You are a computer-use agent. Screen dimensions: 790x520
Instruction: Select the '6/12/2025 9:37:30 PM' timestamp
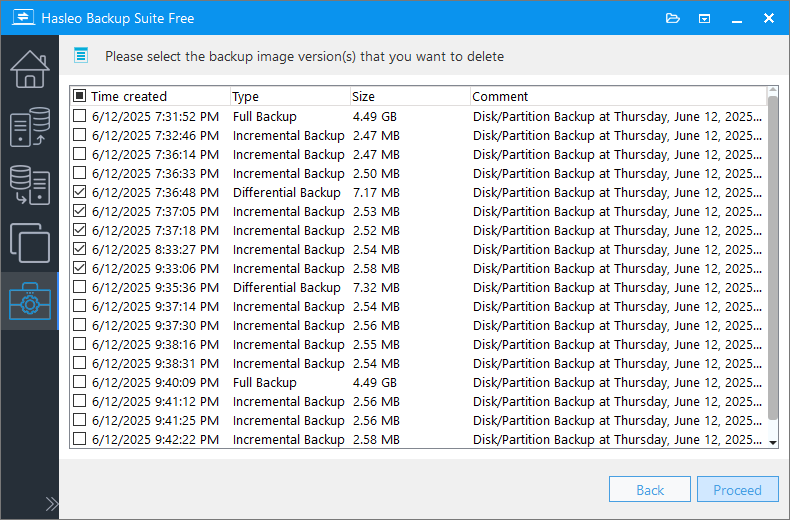tap(155, 326)
